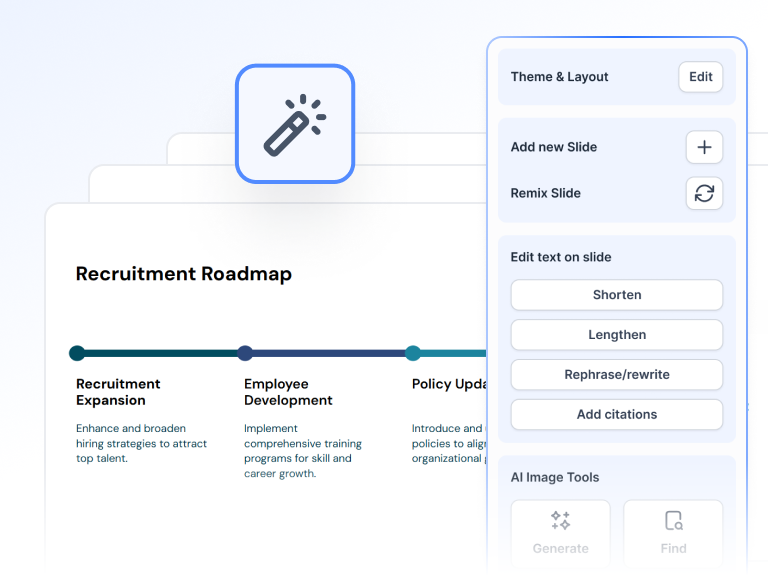Click the Generate sparkle icon
The height and width of the screenshot is (576, 768).
point(561,521)
